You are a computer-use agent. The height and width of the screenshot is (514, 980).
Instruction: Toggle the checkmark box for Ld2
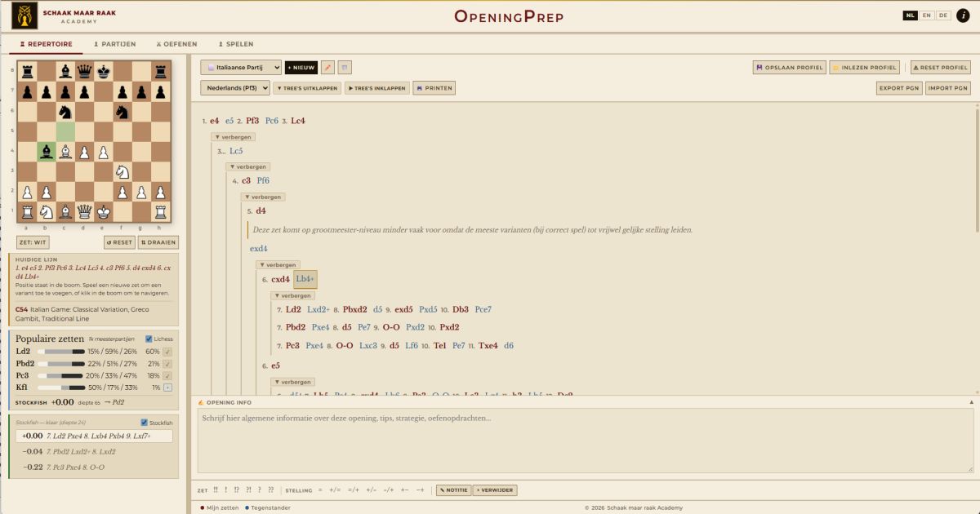click(167, 352)
